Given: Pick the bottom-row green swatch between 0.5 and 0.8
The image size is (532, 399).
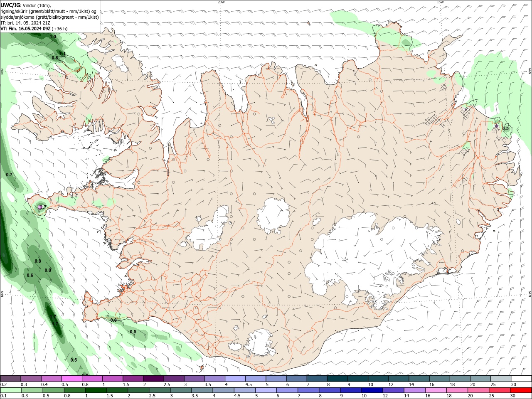Looking at the screenshot, I should tap(53, 390).
